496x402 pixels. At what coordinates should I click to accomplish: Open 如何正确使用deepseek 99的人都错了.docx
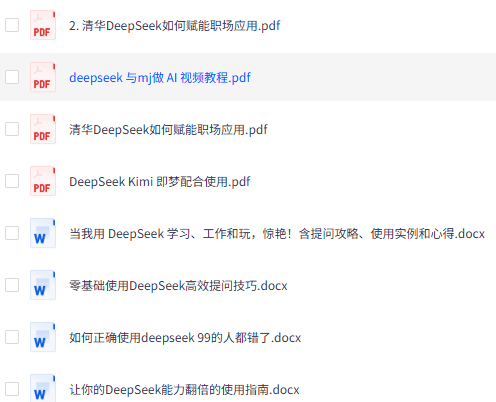185,338
